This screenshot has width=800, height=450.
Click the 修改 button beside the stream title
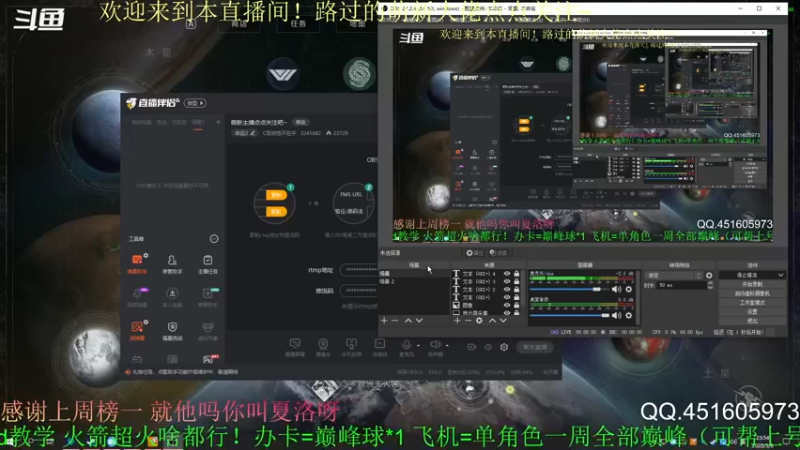click(301, 122)
